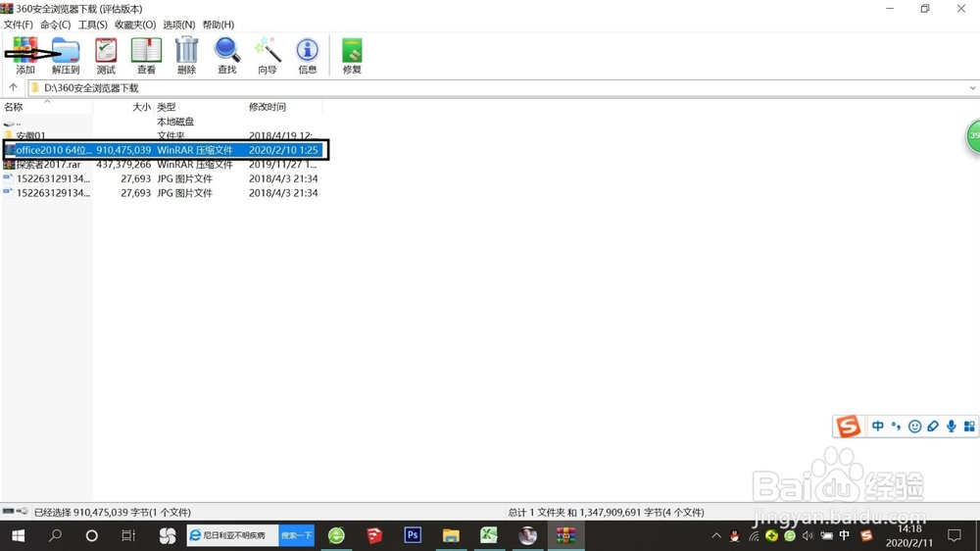Show archive 信息 (Info) icon
The height and width of the screenshot is (551, 980).
click(308, 55)
